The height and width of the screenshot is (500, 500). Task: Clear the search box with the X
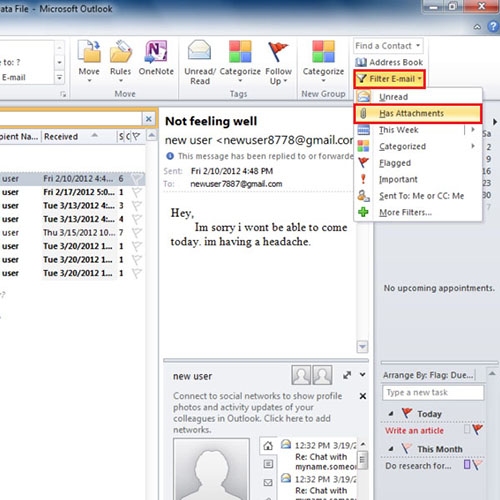(149, 119)
